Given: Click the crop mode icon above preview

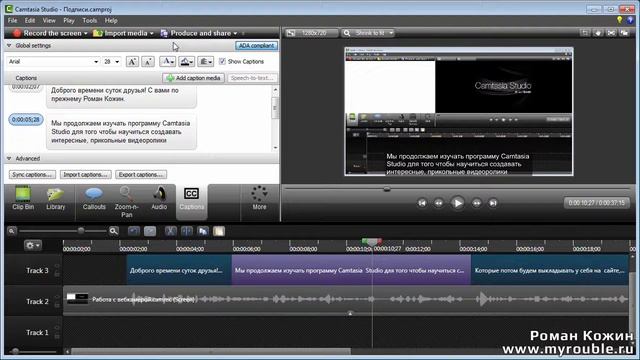Looking at the screenshot, I should [x=584, y=33].
